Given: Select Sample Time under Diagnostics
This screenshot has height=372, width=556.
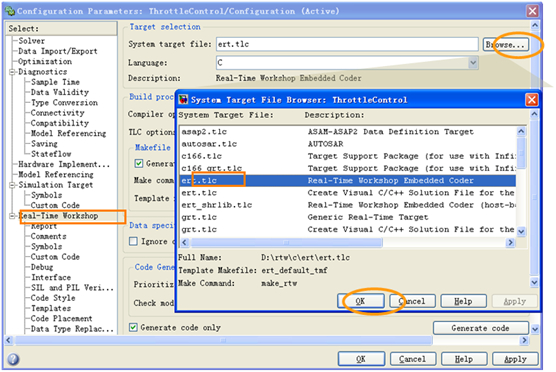Looking at the screenshot, I should [55, 82].
